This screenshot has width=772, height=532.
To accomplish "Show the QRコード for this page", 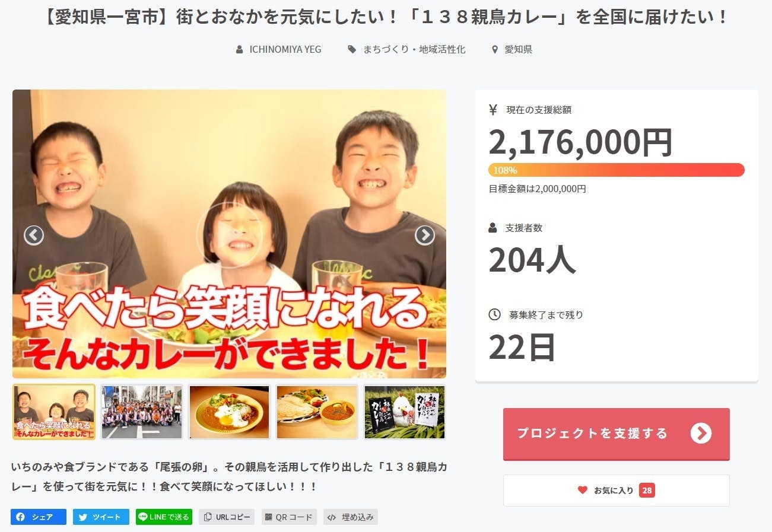I will [x=289, y=517].
